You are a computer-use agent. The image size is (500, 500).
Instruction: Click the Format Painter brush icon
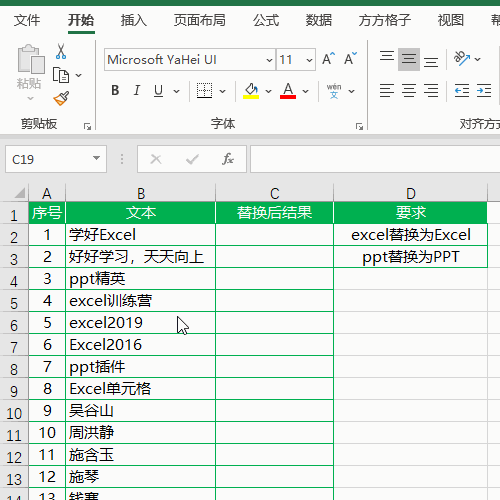tap(61, 98)
